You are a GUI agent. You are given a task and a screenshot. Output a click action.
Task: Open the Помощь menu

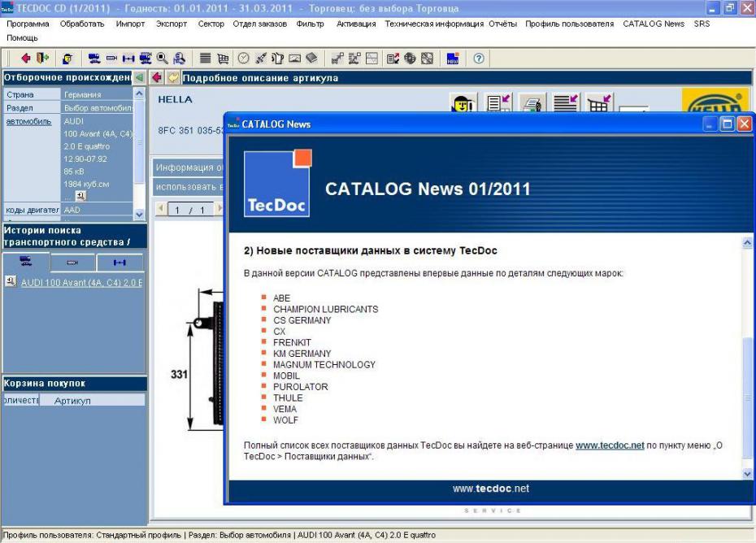tap(22, 37)
